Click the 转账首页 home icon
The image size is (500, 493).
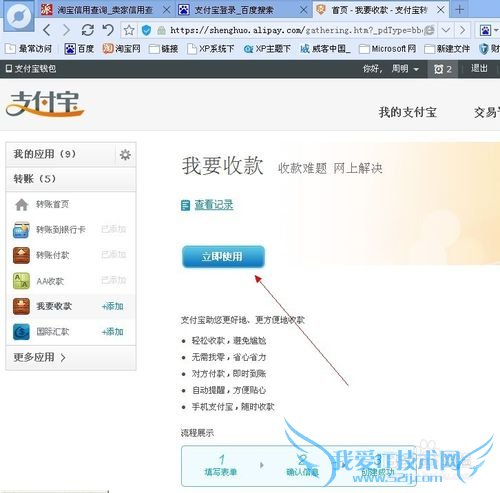22,204
